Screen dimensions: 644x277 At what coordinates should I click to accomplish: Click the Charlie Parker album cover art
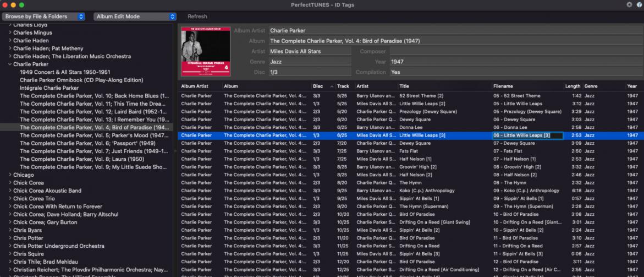point(206,51)
